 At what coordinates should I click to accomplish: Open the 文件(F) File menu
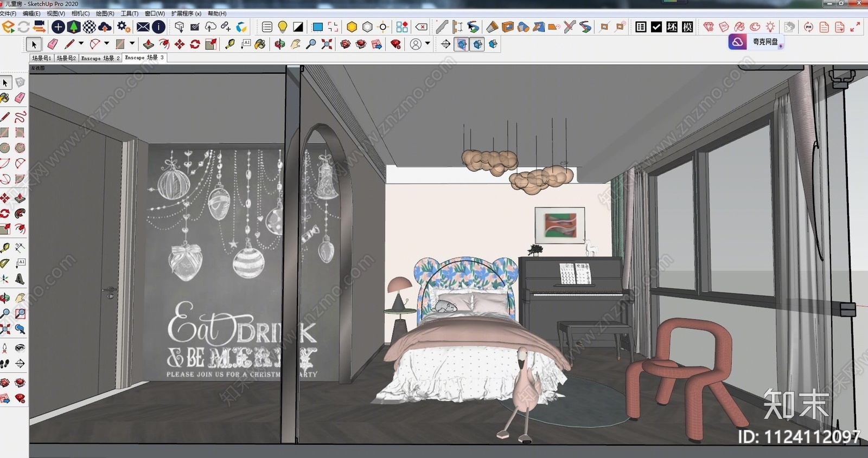pos(8,14)
